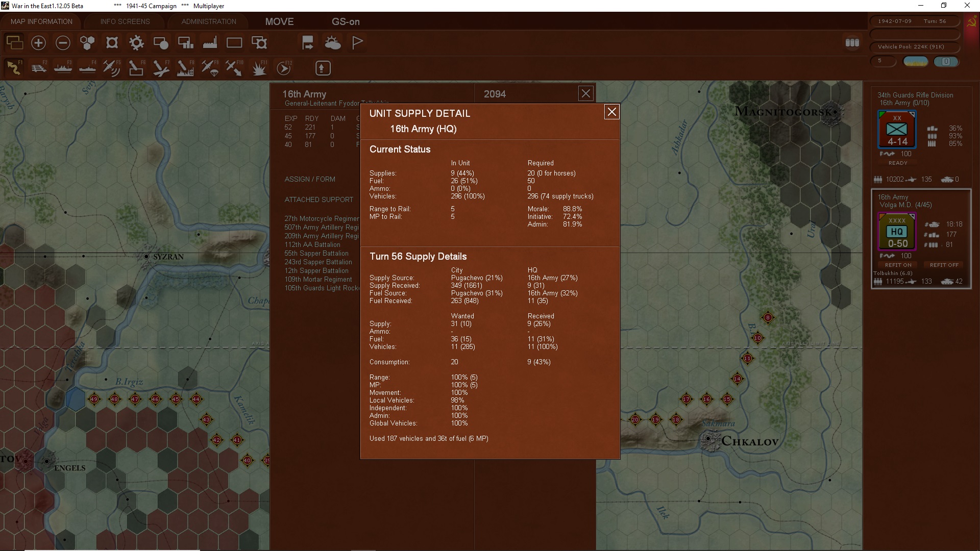Screen dimensions: 980x551
Task: Select the F4 amphibious transport icon
Action: click(88, 68)
